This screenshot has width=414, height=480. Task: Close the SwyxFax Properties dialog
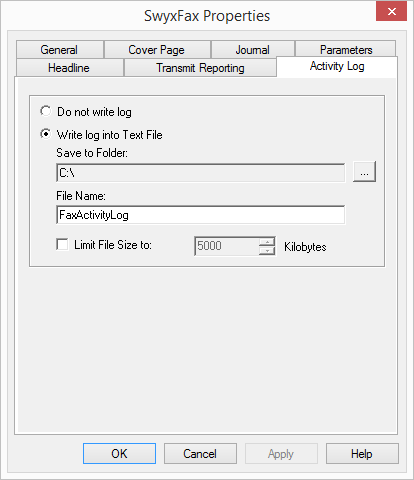[x=391, y=11]
